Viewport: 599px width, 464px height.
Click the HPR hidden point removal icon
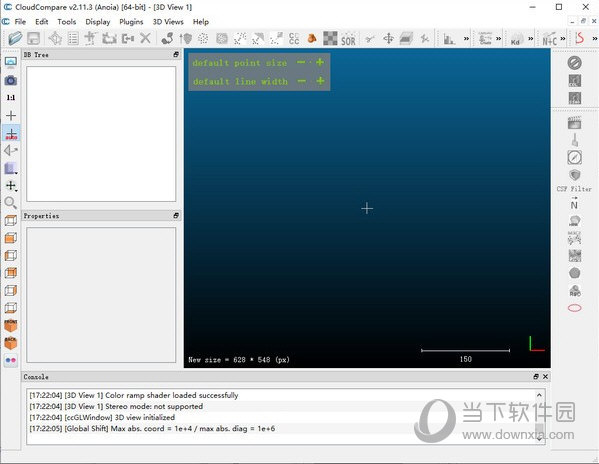coord(574,221)
